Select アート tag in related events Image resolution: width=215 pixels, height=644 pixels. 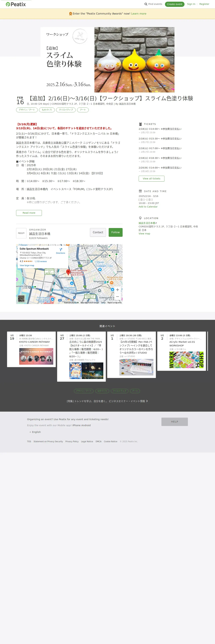click(x=135, y=391)
